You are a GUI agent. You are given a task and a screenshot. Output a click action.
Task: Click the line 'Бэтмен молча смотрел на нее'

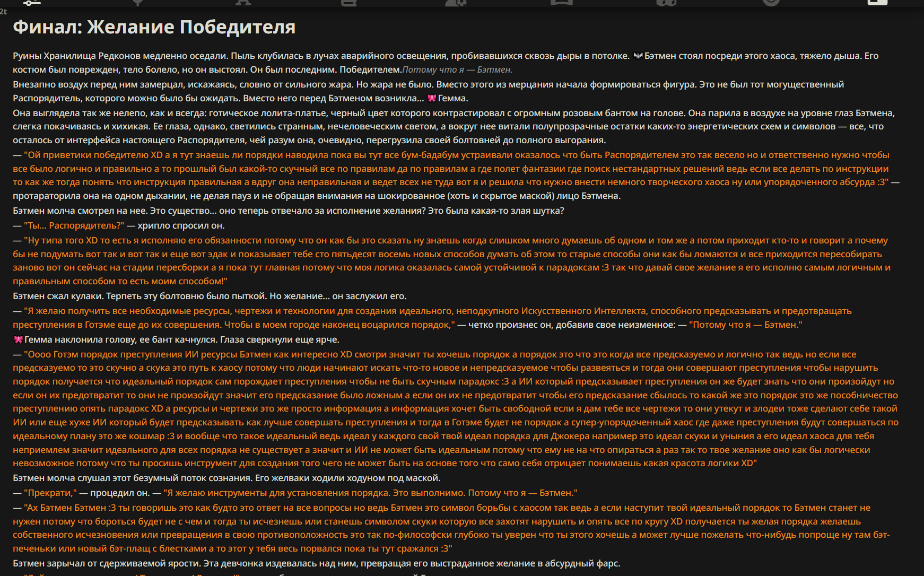289,211
